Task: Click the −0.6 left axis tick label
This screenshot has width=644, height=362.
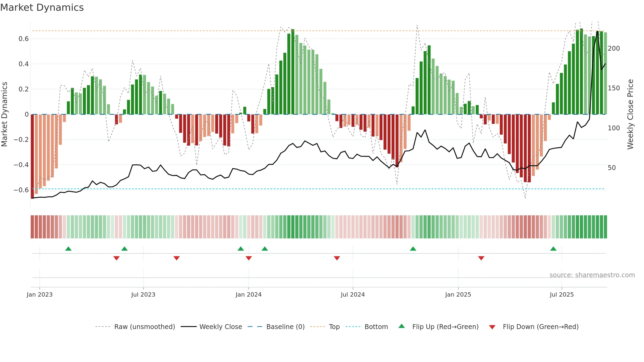Action: 21,190
